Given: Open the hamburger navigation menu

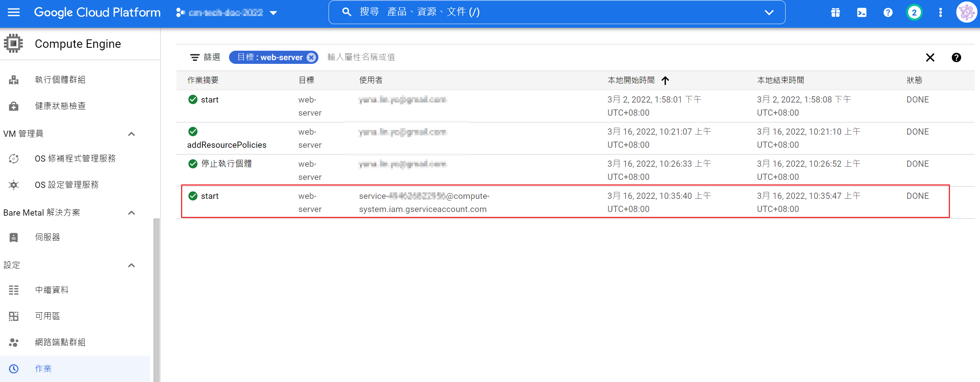Looking at the screenshot, I should coord(14,12).
